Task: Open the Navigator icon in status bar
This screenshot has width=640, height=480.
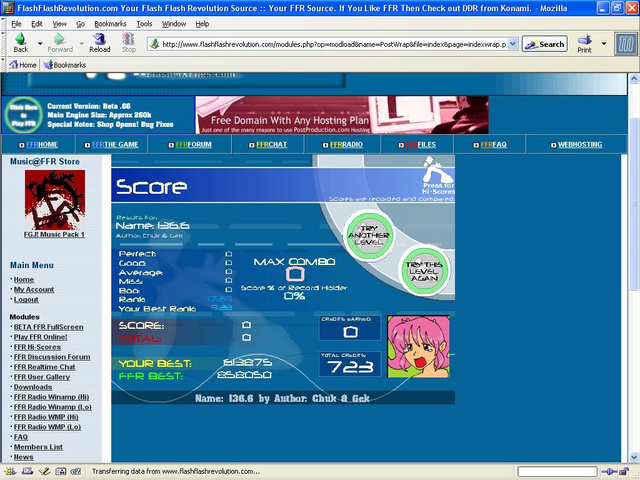Action: 10,471
